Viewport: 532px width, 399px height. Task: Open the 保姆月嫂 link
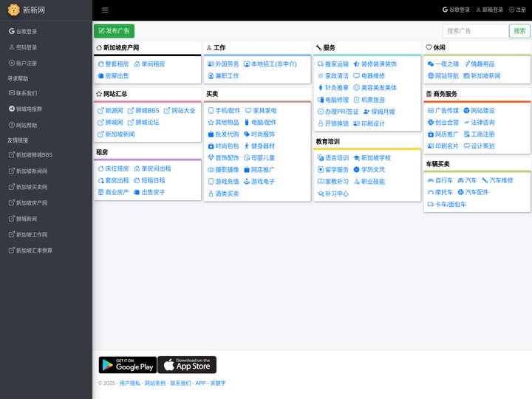point(379,112)
